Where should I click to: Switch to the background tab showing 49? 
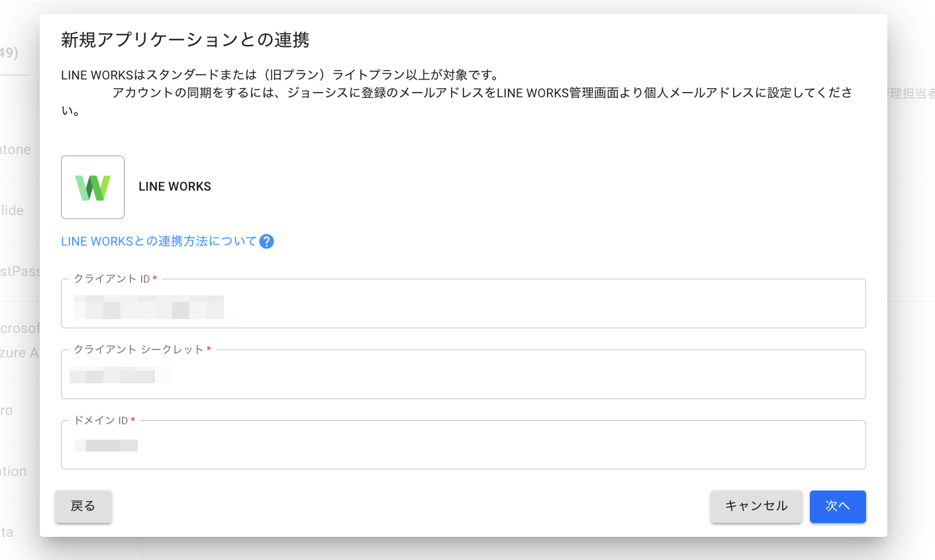(9, 53)
